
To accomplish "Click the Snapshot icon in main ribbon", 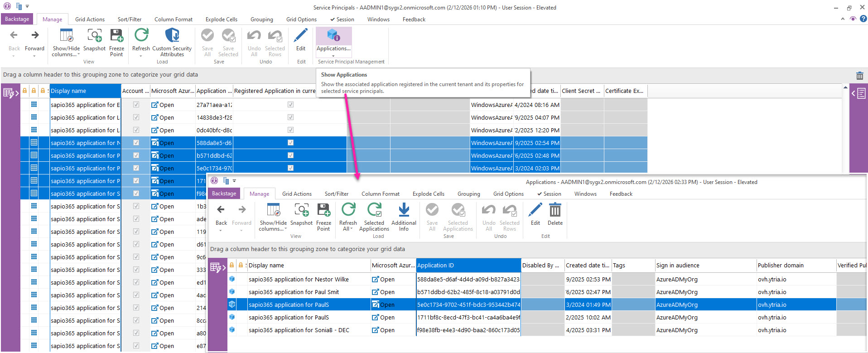I will tap(94, 36).
